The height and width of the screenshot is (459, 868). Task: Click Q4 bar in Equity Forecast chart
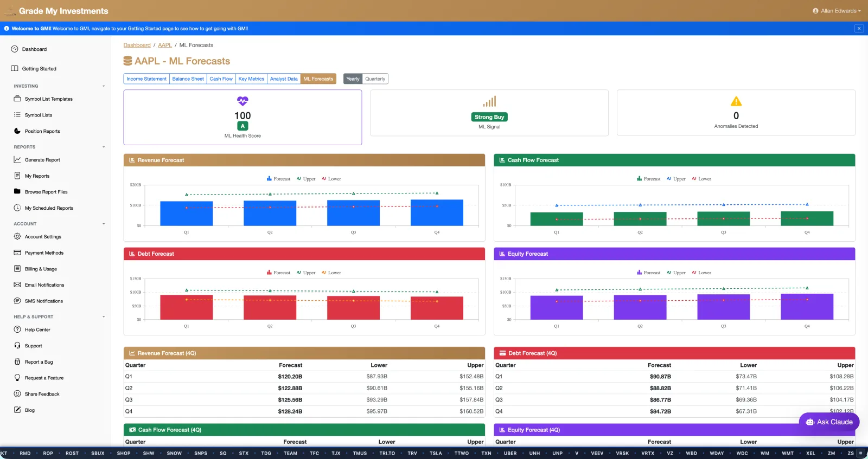point(807,307)
